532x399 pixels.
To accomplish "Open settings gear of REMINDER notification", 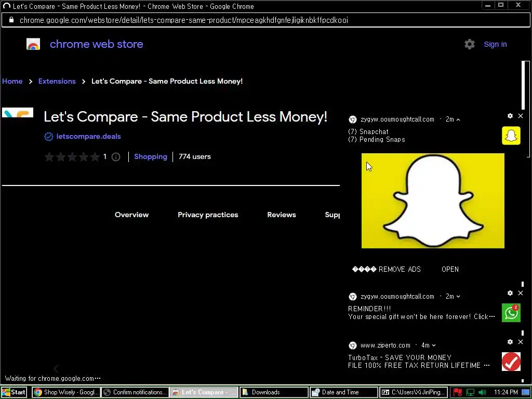I will point(510,293).
